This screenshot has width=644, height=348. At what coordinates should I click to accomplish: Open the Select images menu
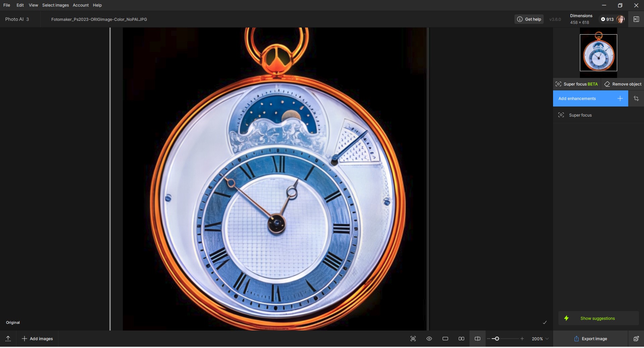click(x=55, y=5)
